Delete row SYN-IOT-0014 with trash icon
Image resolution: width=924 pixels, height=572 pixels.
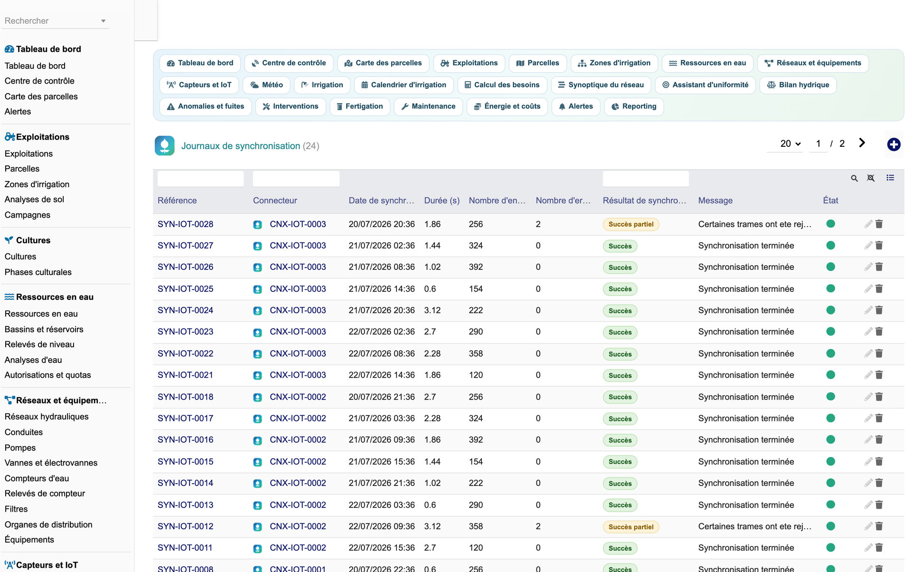(879, 483)
